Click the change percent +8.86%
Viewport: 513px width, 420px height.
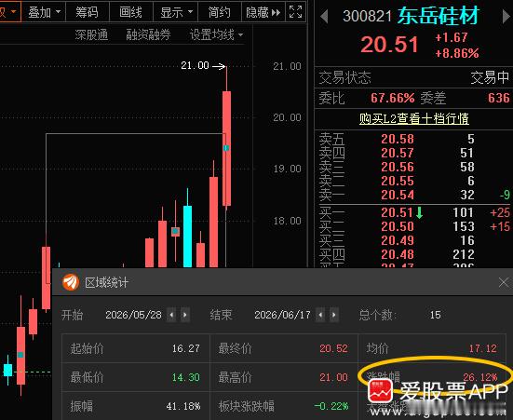457,53
